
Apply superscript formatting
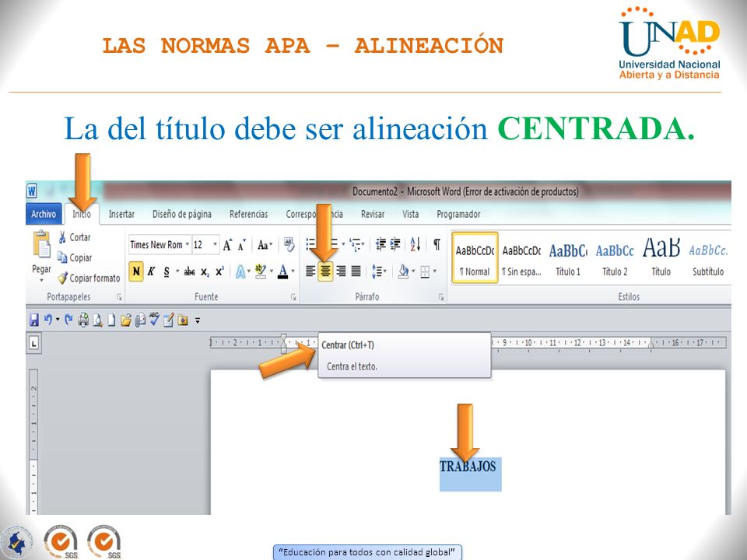[219, 271]
